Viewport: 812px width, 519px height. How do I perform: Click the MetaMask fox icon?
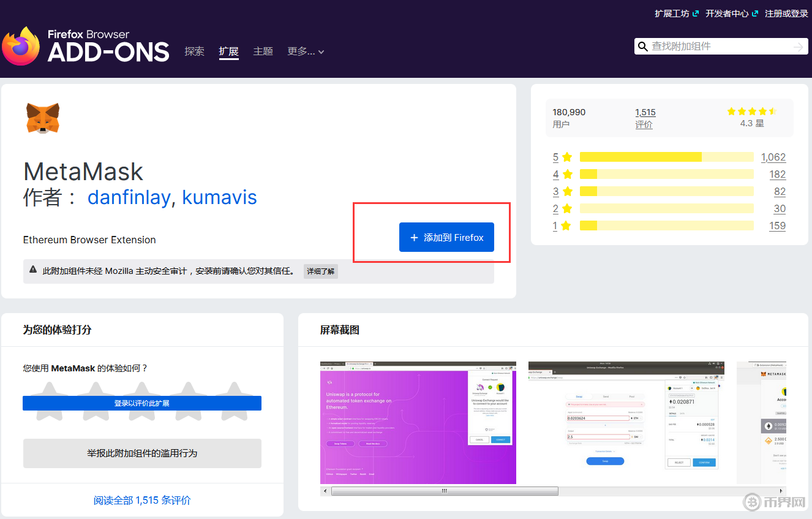43,118
